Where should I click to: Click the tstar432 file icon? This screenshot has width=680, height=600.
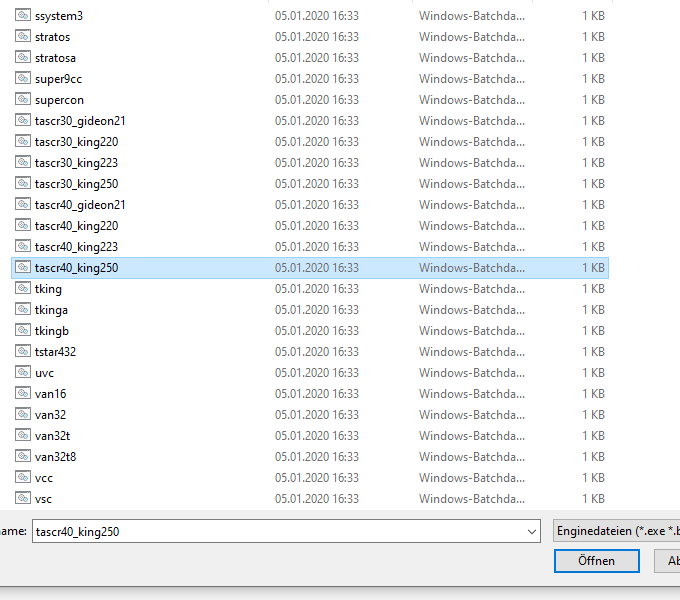coord(23,351)
